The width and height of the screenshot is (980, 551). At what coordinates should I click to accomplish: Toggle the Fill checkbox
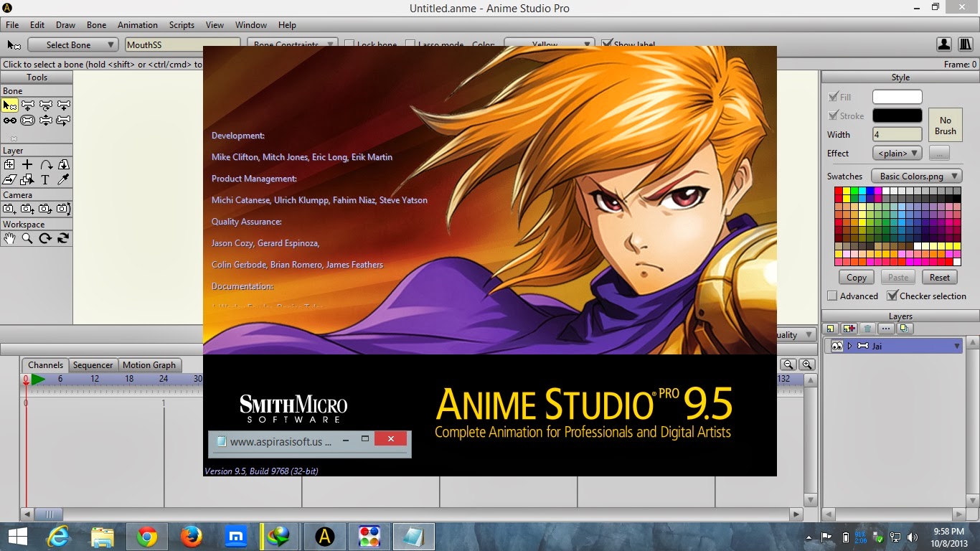pyautogui.click(x=833, y=97)
